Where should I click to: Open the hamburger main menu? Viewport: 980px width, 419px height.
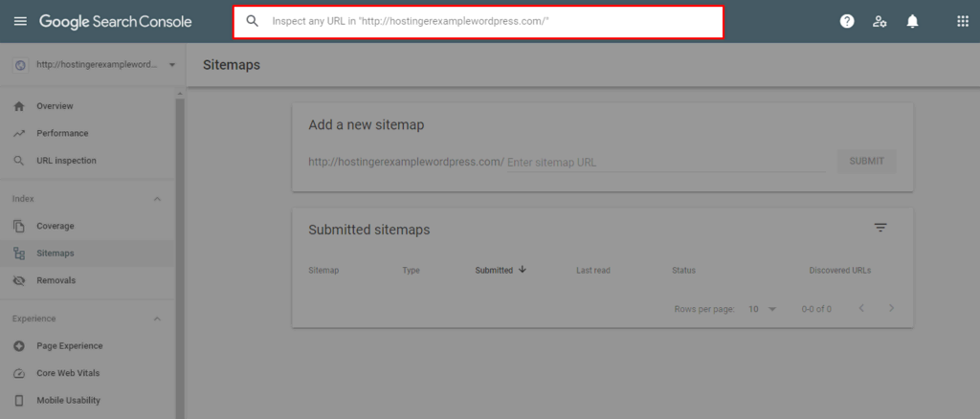click(x=21, y=22)
